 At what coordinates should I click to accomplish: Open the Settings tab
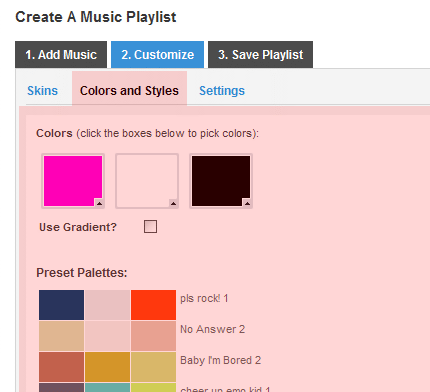click(x=222, y=91)
